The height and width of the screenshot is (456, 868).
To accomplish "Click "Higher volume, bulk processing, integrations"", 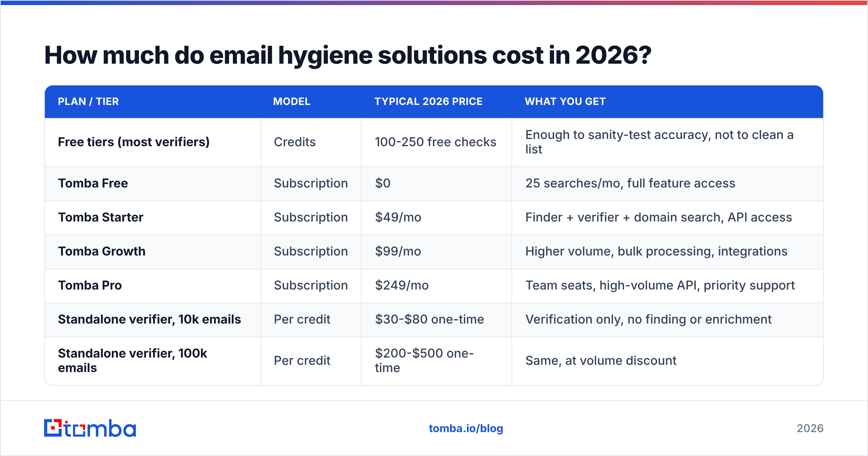I will pyautogui.click(x=656, y=251).
